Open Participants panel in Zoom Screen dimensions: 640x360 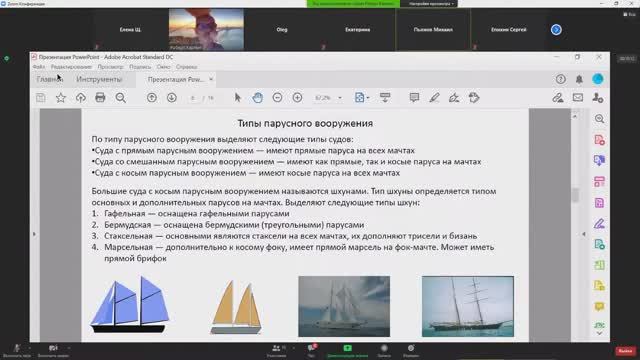click(x=276, y=350)
